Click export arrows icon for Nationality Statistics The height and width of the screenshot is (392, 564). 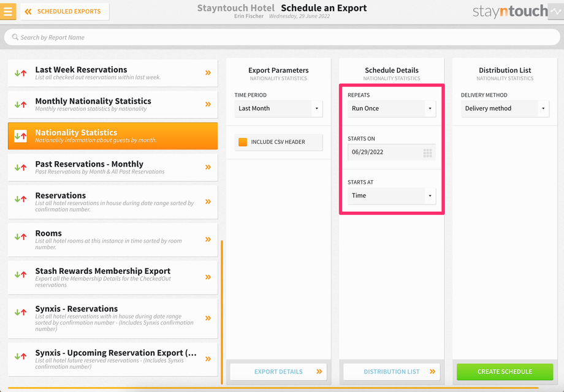click(20, 136)
